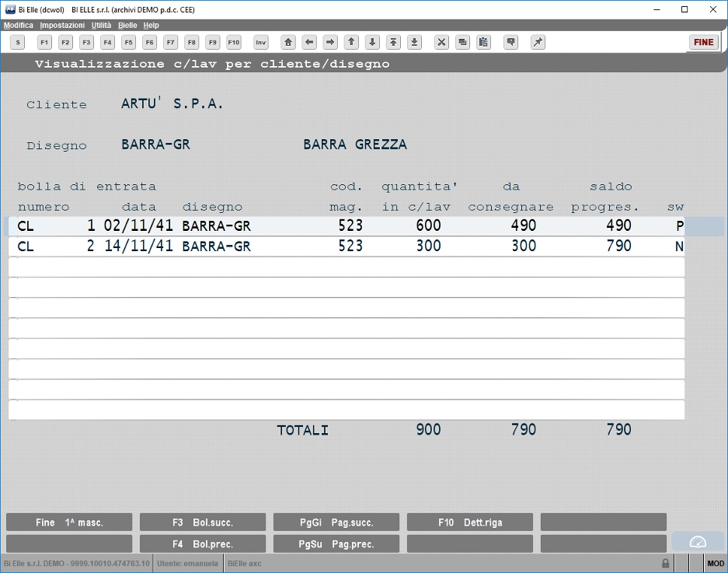The width and height of the screenshot is (728, 573).
Task: Click the speech bubble comment icon
Action: [510, 42]
